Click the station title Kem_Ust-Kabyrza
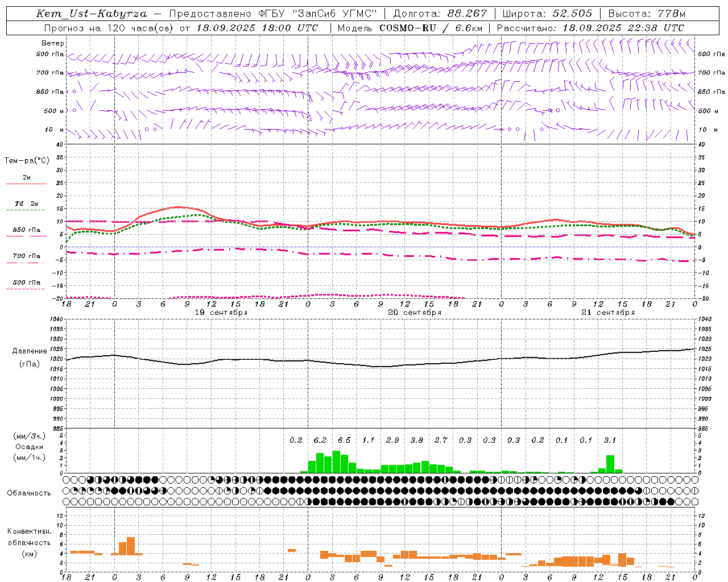The width and height of the screenshot is (728, 582). 92,14
